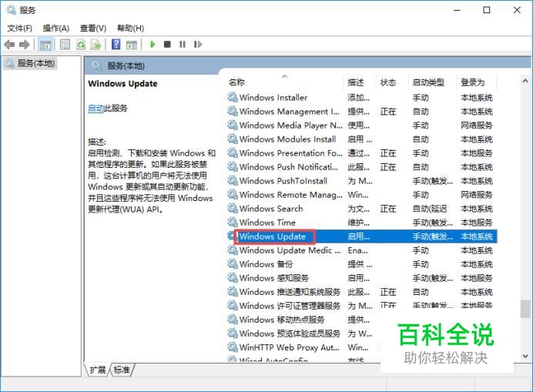Select WinHTTP Web Proxy Aut... service
This screenshot has height=392, width=533.
click(x=303, y=347)
